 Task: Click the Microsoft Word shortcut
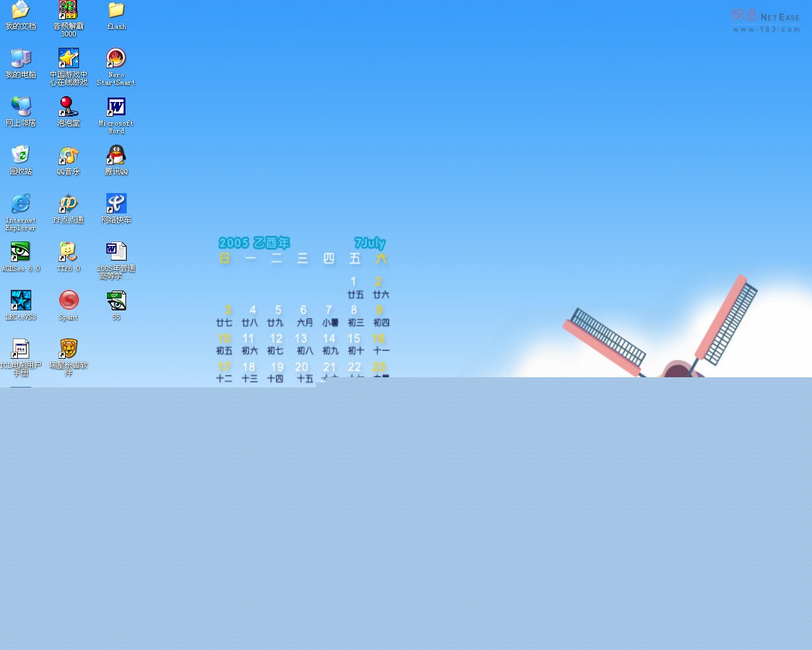(x=116, y=107)
